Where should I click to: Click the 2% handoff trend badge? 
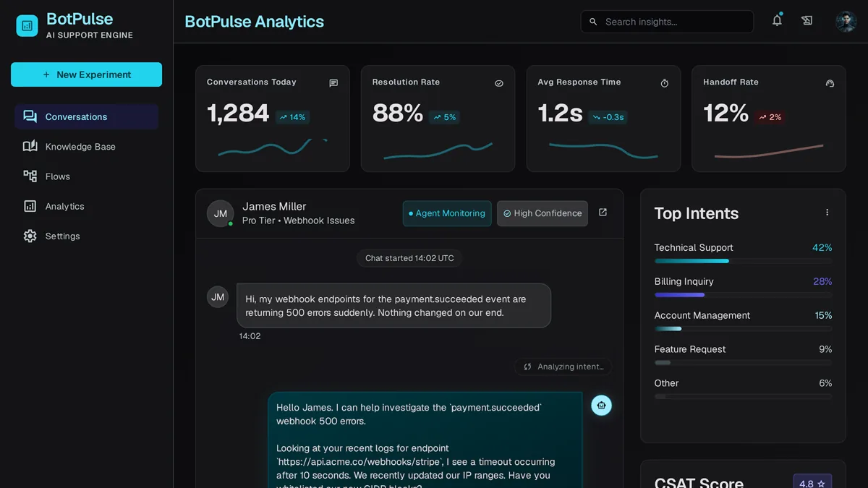click(x=770, y=117)
